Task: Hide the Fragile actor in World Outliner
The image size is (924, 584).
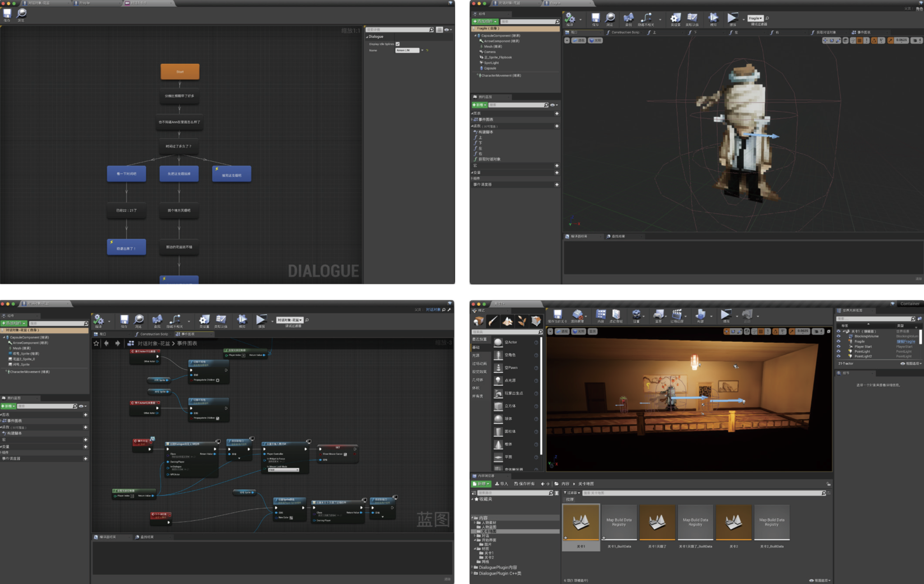Action: tap(838, 341)
